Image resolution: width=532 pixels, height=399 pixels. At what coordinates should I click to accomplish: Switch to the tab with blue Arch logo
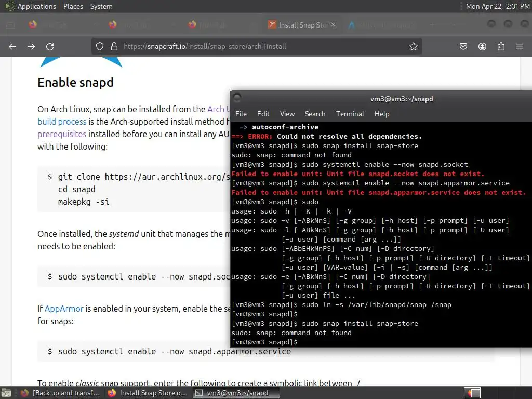click(x=382, y=25)
